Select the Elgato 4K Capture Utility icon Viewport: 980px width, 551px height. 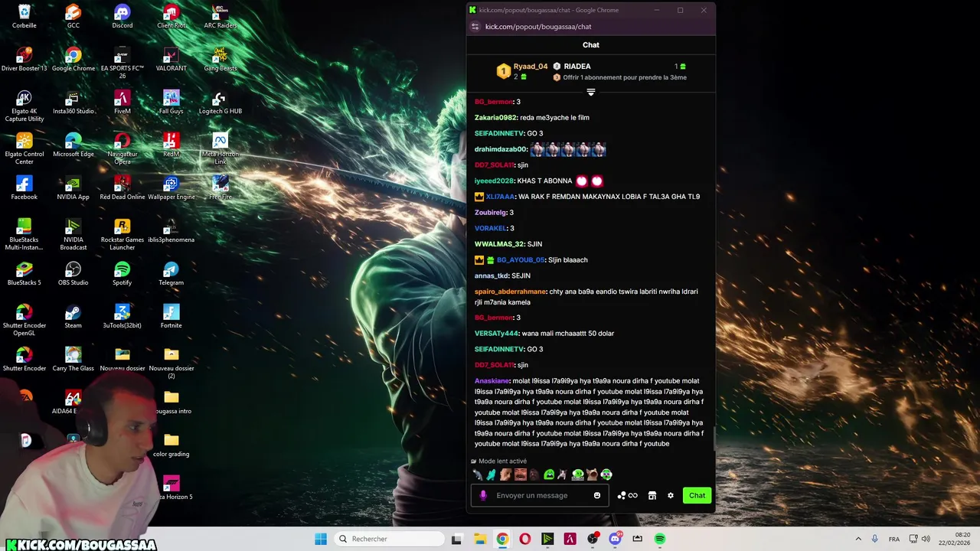(x=24, y=106)
